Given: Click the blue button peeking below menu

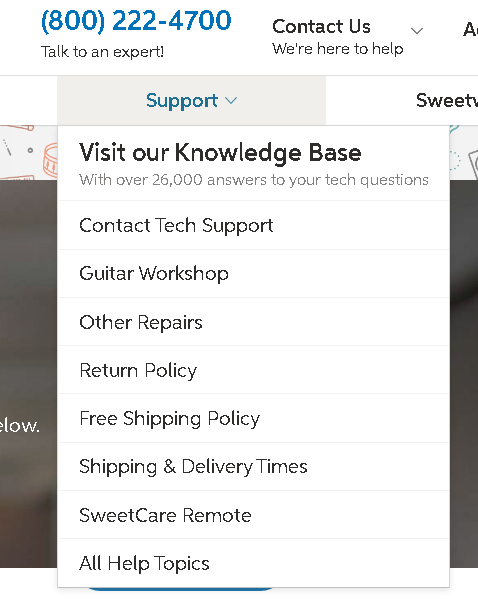Looking at the screenshot, I should click(180, 589).
